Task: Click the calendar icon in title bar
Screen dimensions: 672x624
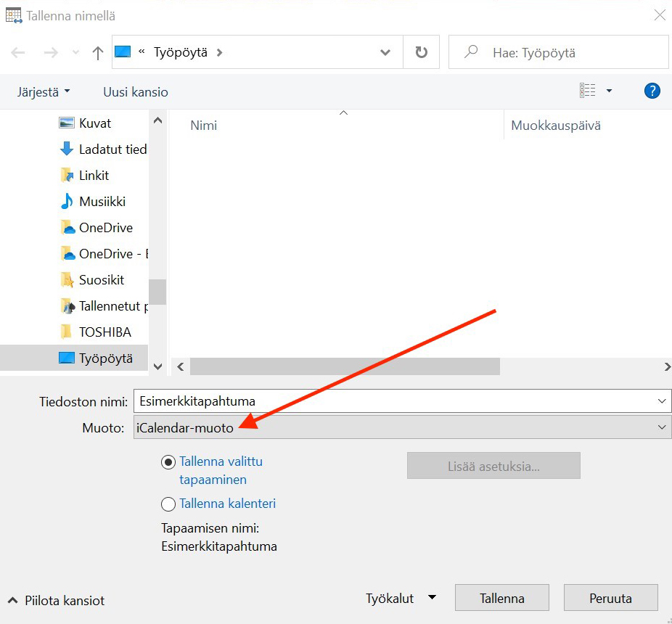Action: click(14, 15)
